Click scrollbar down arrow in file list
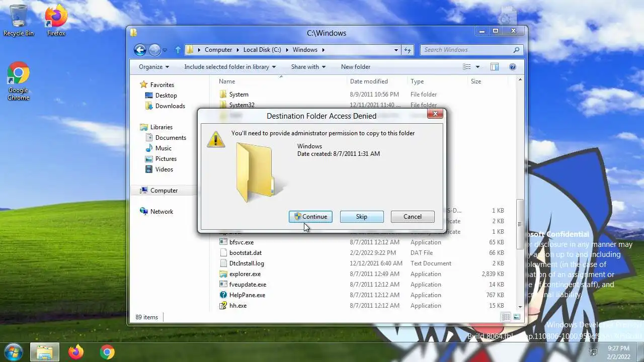The height and width of the screenshot is (362, 644). tap(520, 307)
